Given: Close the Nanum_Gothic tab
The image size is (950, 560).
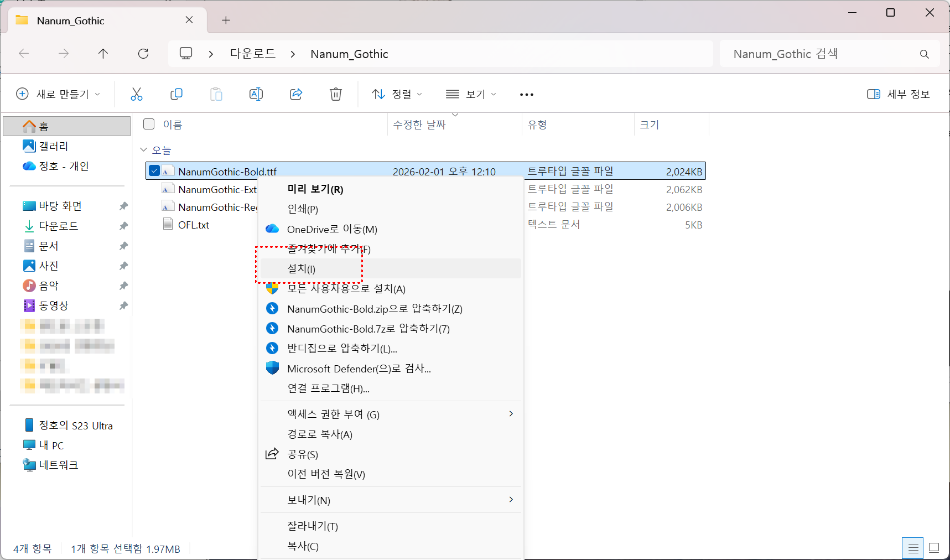Looking at the screenshot, I should pos(189,20).
